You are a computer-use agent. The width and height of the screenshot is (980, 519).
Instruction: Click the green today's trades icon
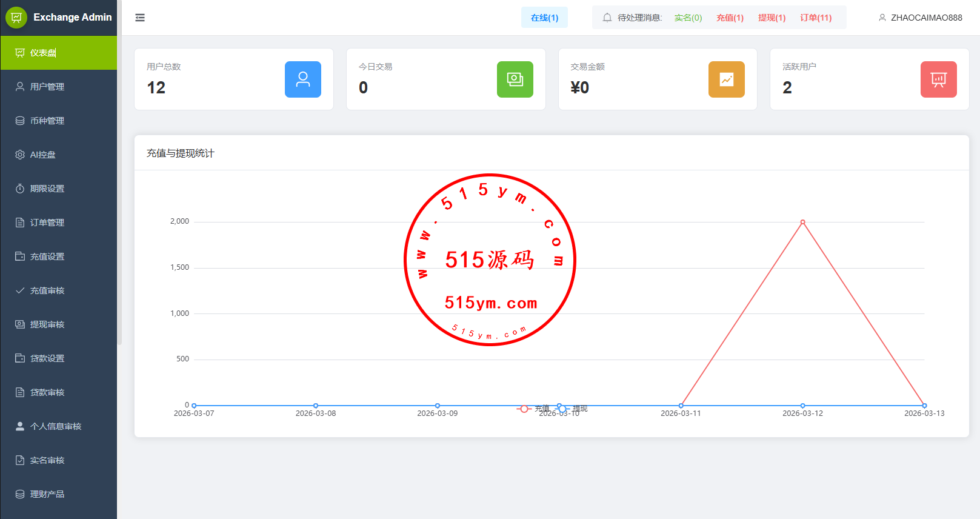click(x=515, y=79)
